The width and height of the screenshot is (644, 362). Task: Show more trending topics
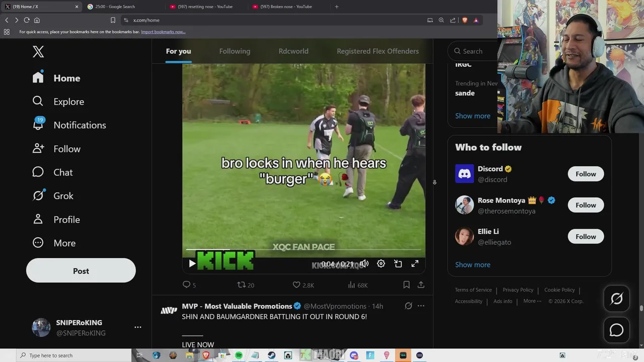click(472, 116)
